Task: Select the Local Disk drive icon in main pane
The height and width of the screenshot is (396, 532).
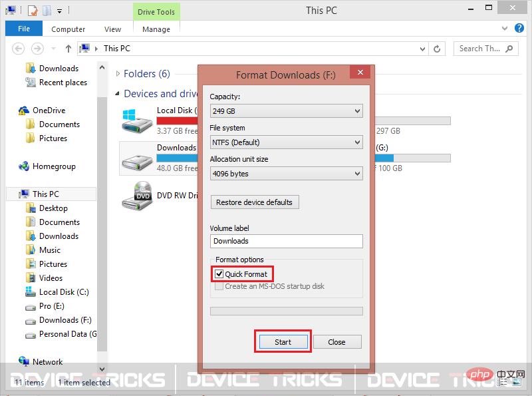Action: 137,121
